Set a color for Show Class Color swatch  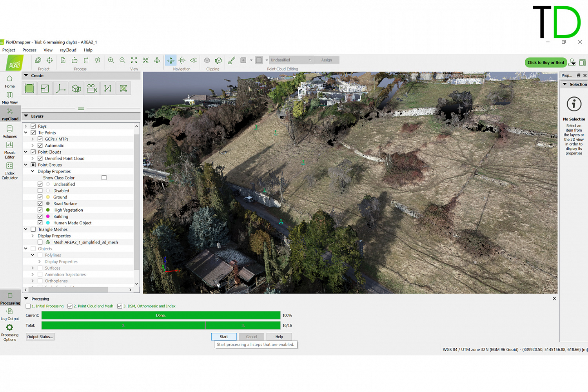[104, 177]
